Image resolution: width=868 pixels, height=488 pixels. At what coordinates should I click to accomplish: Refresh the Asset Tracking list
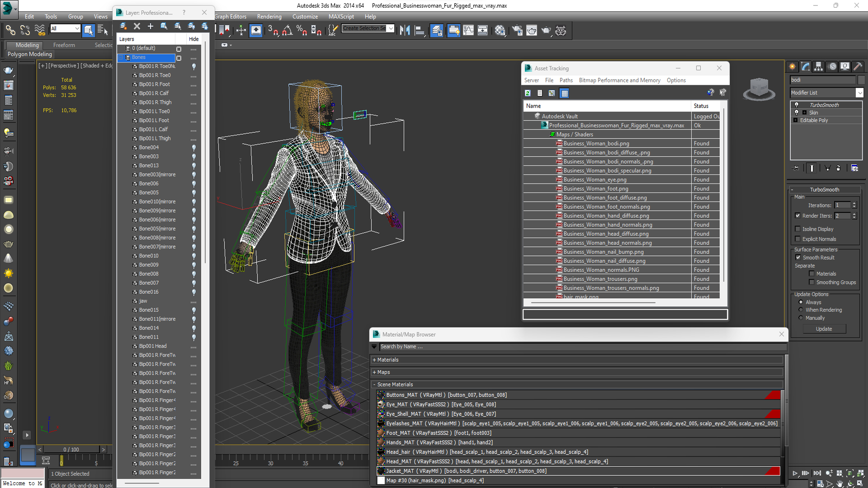pos(528,93)
